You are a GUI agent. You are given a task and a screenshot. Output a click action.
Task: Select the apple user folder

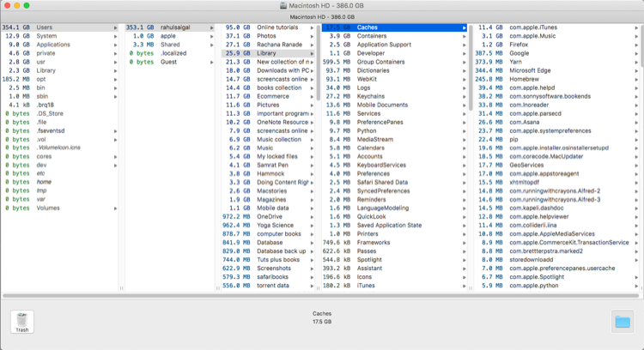coord(170,36)
